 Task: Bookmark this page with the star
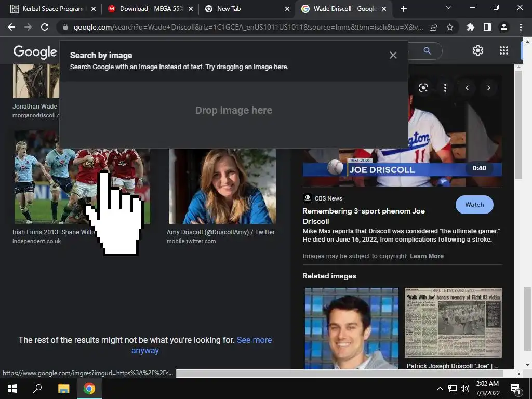(x=450, y=27)
